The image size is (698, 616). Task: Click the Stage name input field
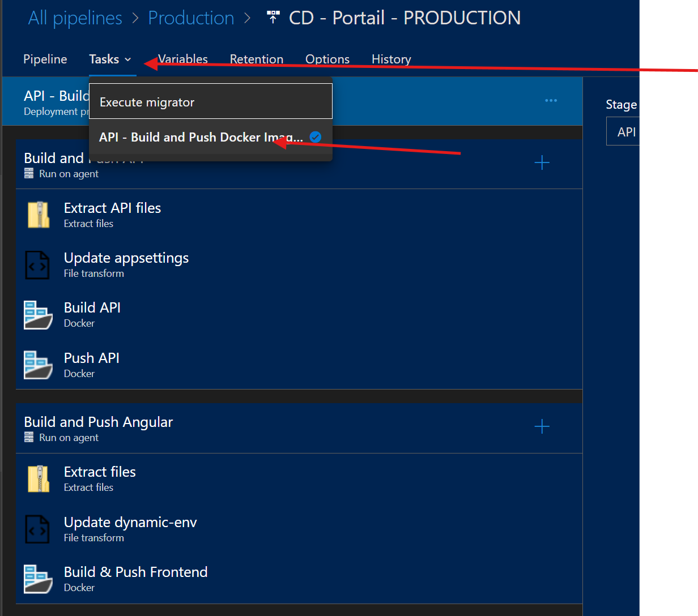[623, 132]
